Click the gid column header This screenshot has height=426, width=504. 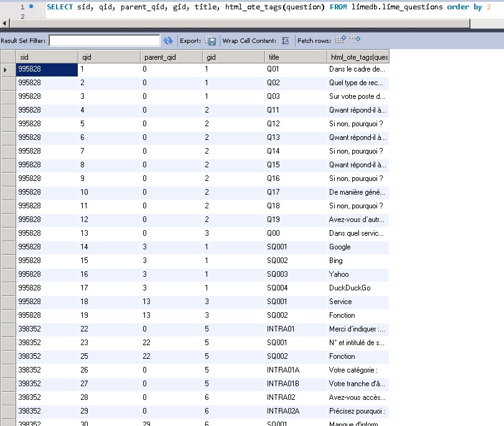tap(233, 57)
